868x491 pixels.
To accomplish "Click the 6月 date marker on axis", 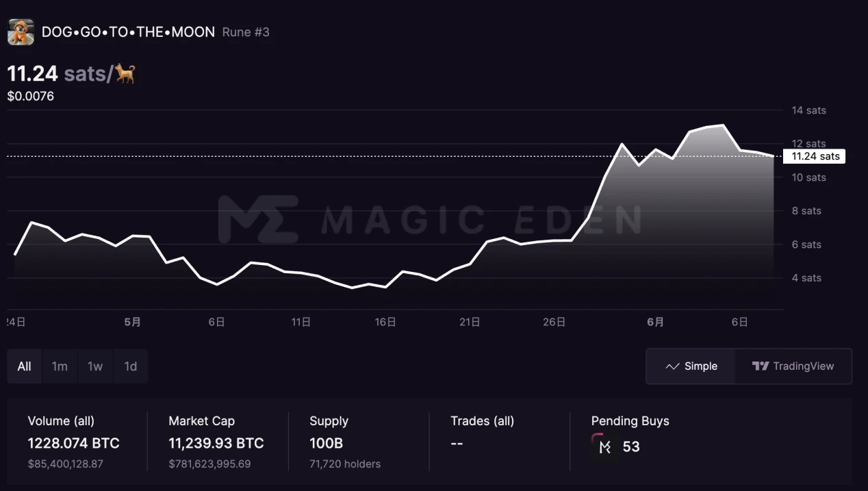I will 655,322.
